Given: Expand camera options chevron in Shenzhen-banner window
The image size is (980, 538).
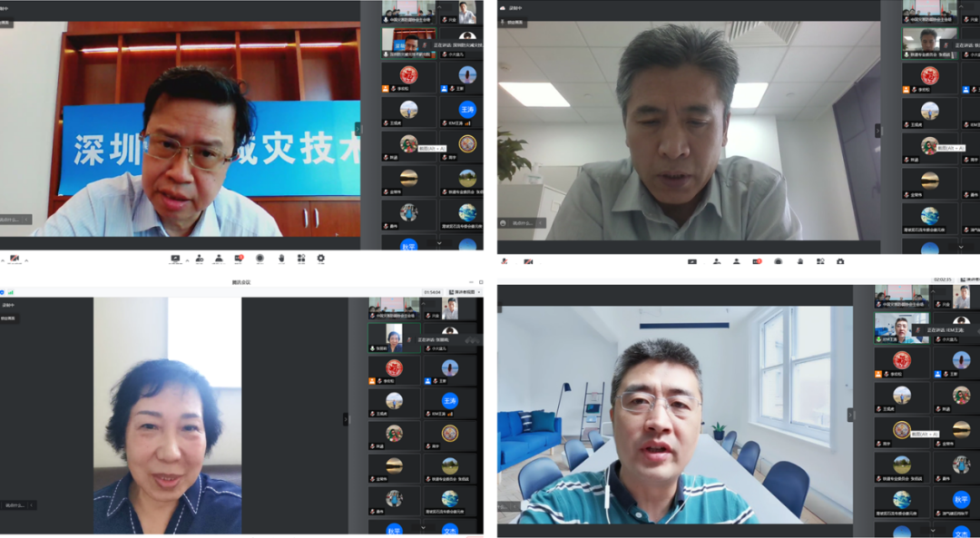Looking at the screenshot, I should (26, 260).
